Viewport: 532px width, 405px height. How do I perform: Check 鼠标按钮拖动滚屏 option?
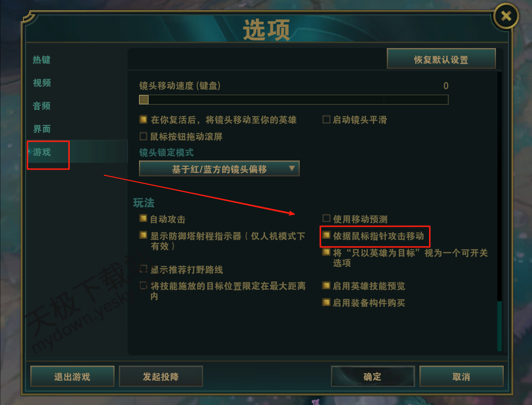tap(143, 136)
